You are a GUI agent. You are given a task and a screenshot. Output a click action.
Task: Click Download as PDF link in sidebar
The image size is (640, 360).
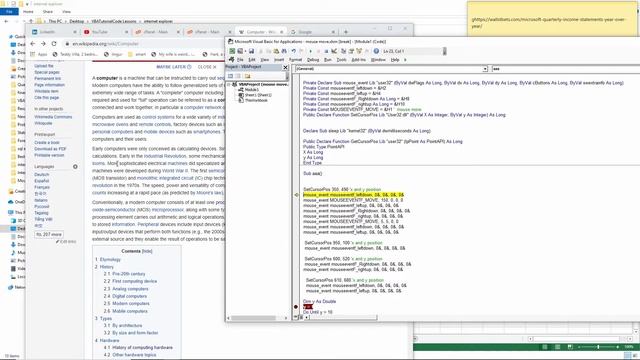click(50, 149)
